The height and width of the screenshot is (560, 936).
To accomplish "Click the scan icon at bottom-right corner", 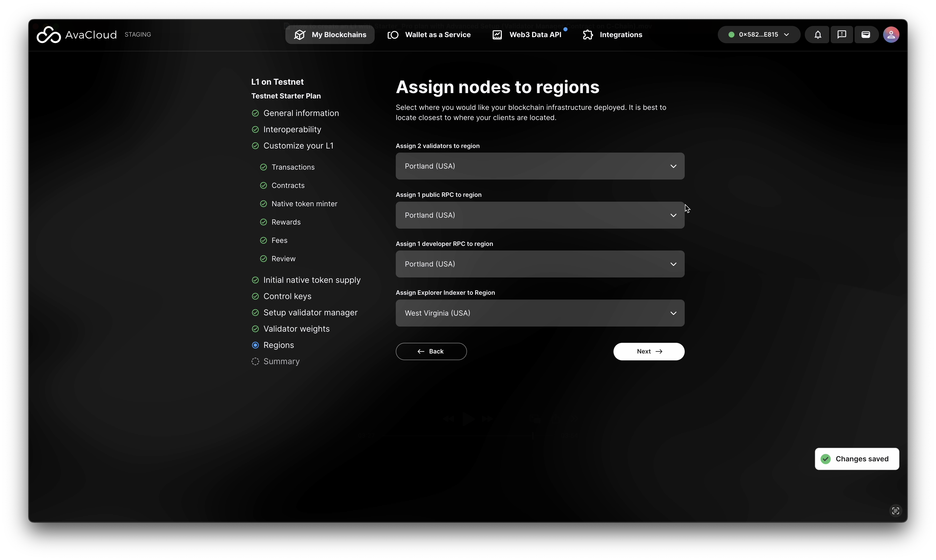I will pyautogui.click(x=895, y=511).
